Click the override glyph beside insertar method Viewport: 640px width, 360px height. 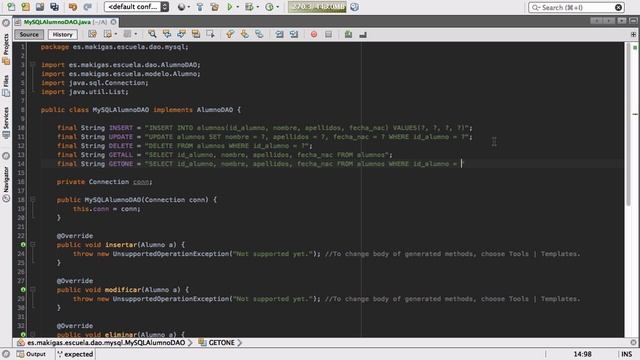coord(23,244)
